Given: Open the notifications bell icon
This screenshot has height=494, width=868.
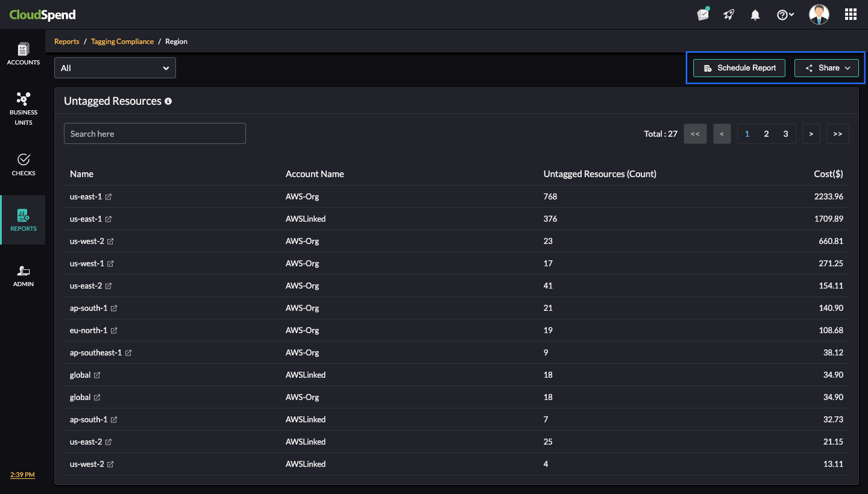Looking at the screenshot, I should 755,14.
